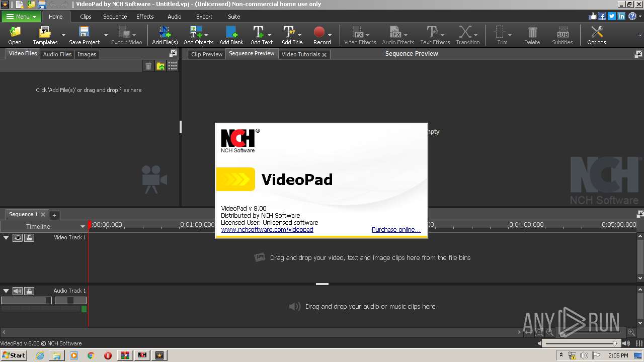This screenshot has height=362, width=644.
Task: Lock Audio Track 1
Action: point(29,291)
